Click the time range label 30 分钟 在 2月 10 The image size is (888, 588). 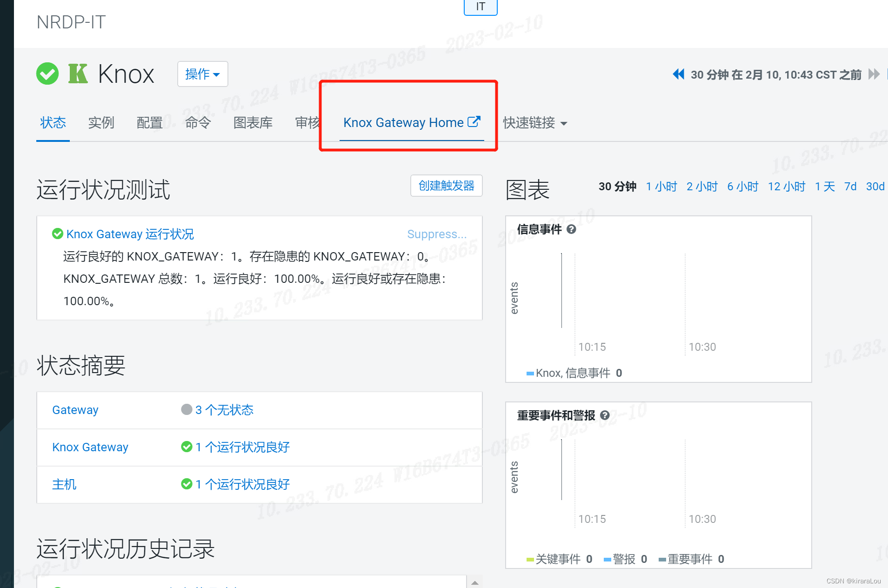(x=776, y=74)
